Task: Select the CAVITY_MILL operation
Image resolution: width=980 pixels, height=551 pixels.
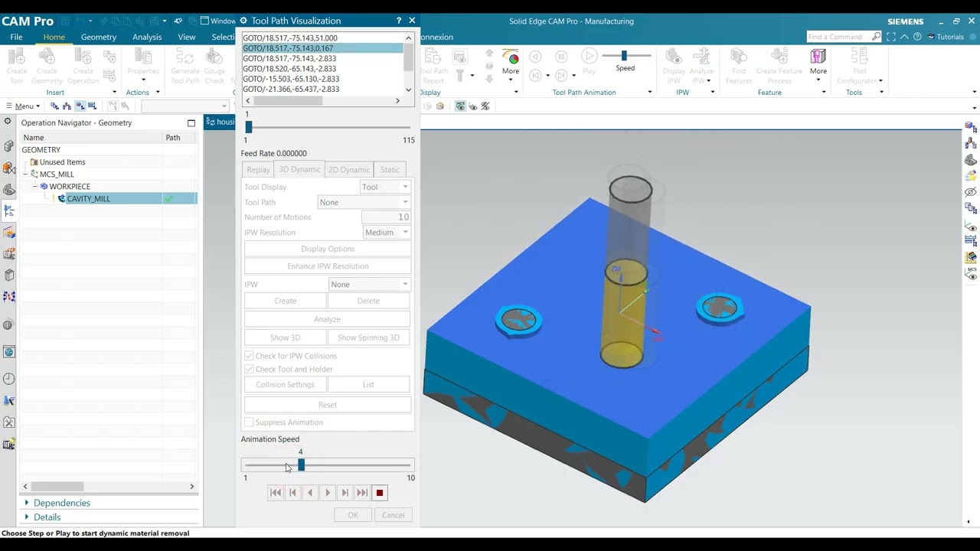Action: (88, 199)
